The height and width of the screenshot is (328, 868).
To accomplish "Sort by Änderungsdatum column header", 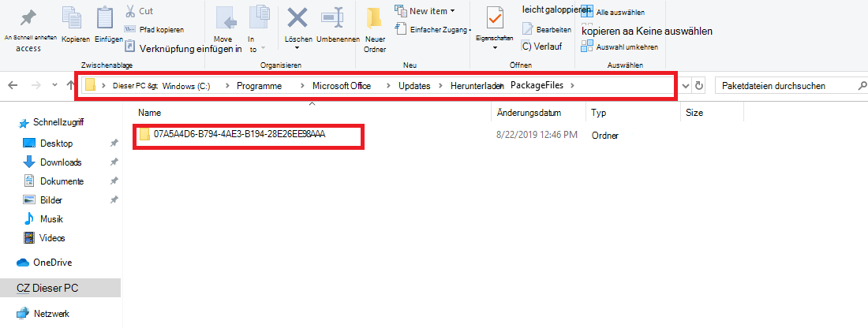I will [529, 112].
